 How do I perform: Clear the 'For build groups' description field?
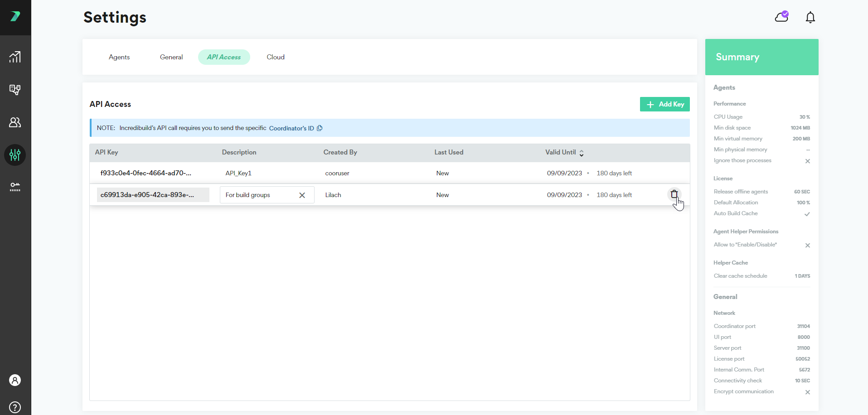pyautogui.click(x=302, y=195)
